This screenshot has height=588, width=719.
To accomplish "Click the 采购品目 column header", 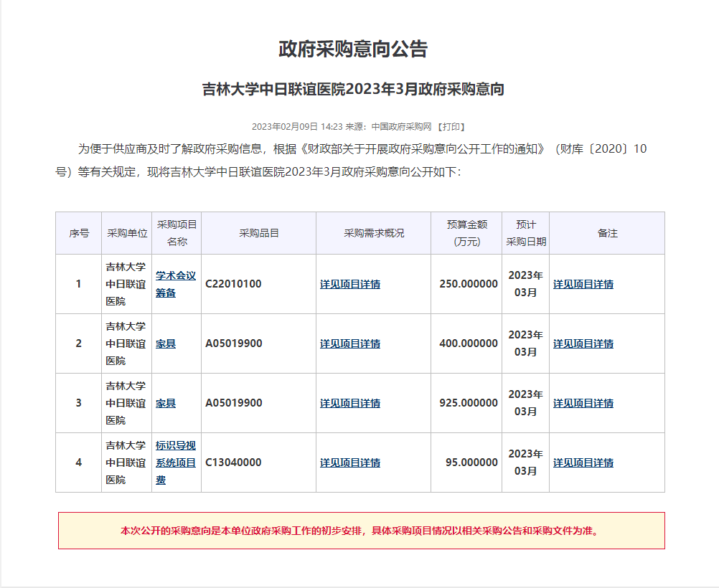I will pos(258,233).
